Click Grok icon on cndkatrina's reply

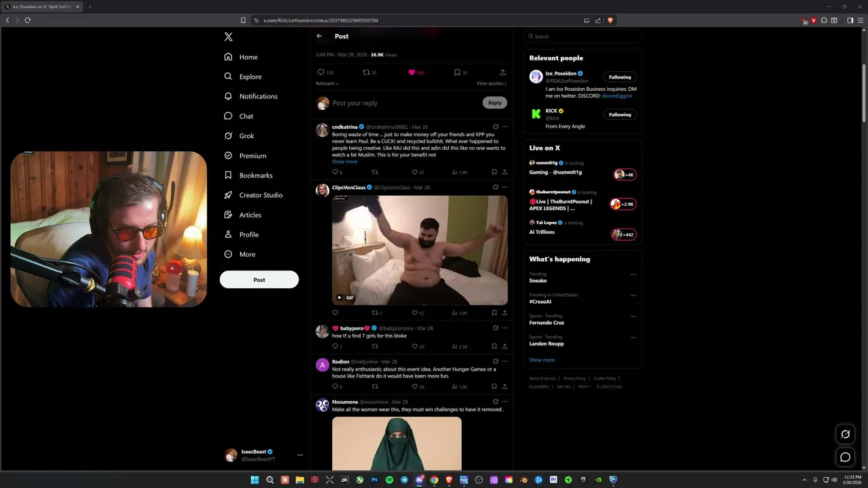[x=496, y=127]
